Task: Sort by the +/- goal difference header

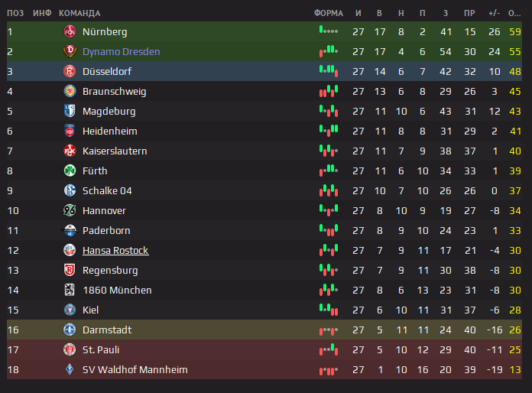Action: (494, 13)
